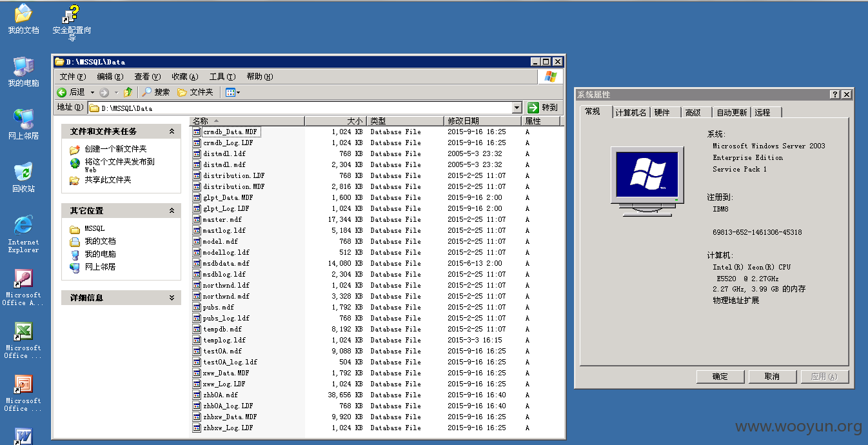Open the Views toolbar dropdown icon
Viewport: 868px width, 445px height.
tap(232, 92)
